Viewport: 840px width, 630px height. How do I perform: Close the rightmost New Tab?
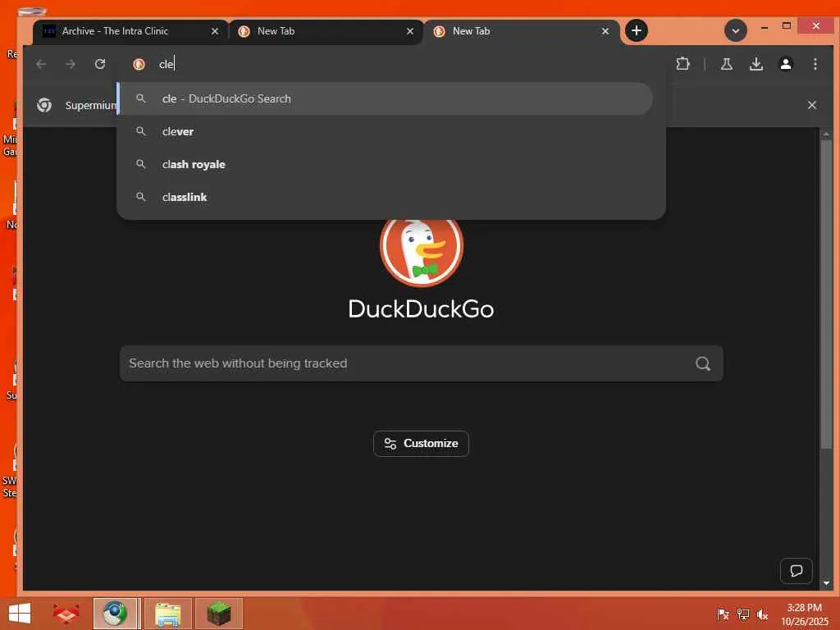coord(605,32)
